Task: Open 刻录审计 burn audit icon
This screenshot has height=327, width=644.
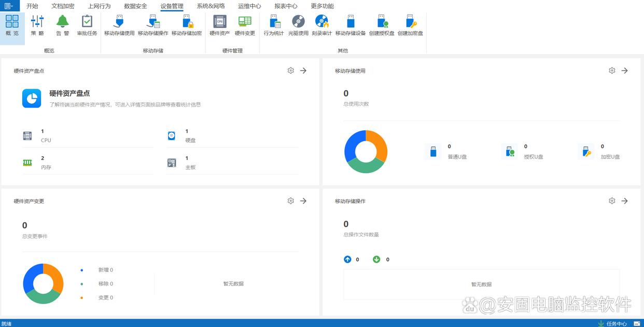Action: (321, 24)
